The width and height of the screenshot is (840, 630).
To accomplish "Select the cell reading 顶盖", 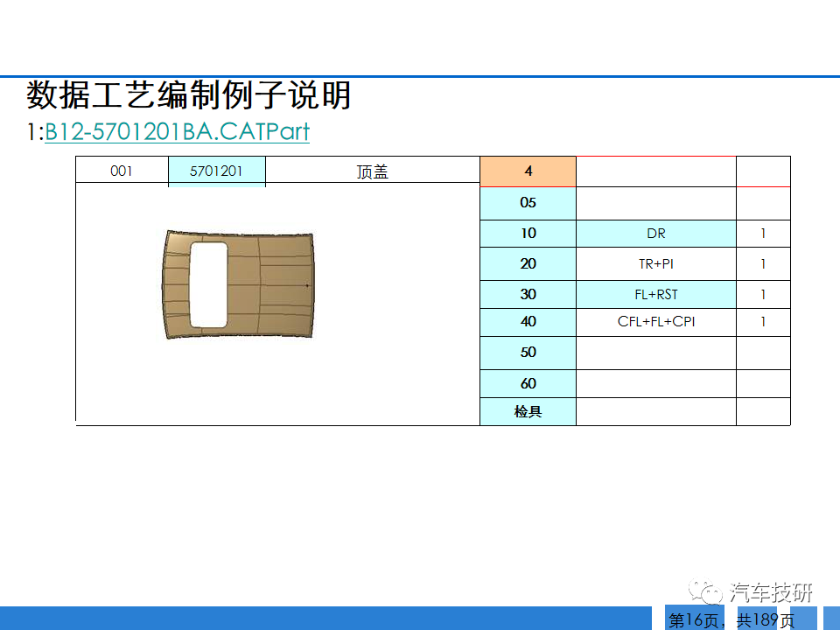I will 373,171.
